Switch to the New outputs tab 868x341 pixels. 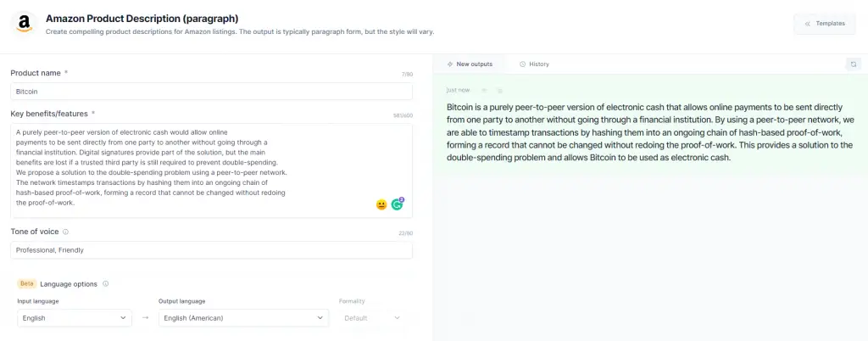(470, 64)
